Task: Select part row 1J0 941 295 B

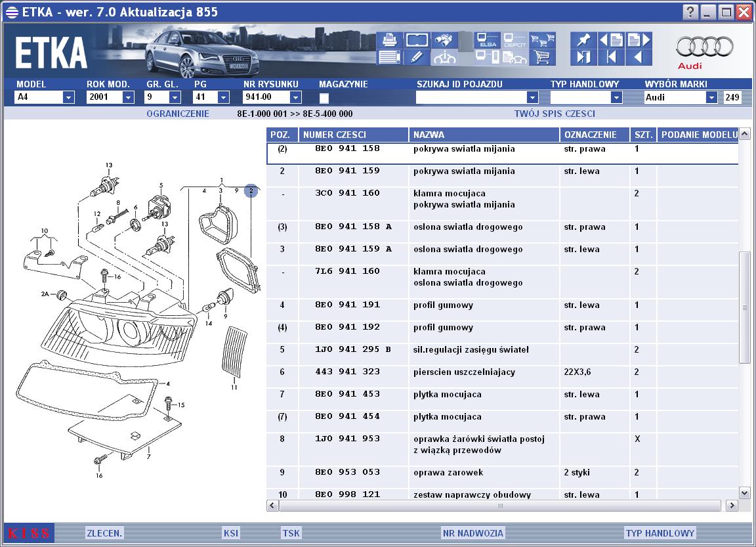Action: pos(503,354)
